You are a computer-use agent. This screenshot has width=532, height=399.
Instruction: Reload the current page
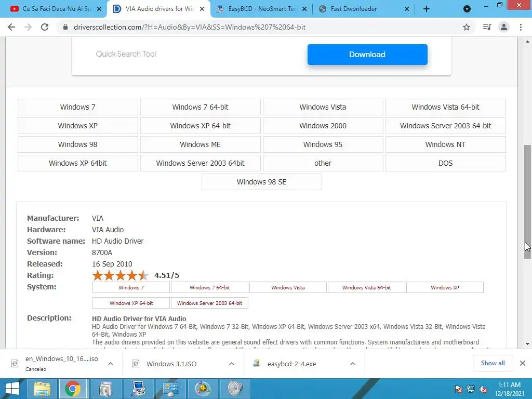(45, 27)
